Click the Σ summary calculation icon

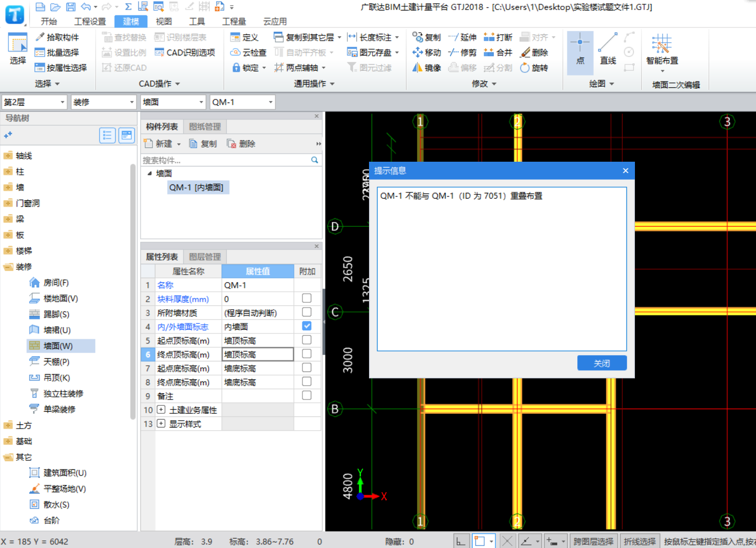(128, 7)
